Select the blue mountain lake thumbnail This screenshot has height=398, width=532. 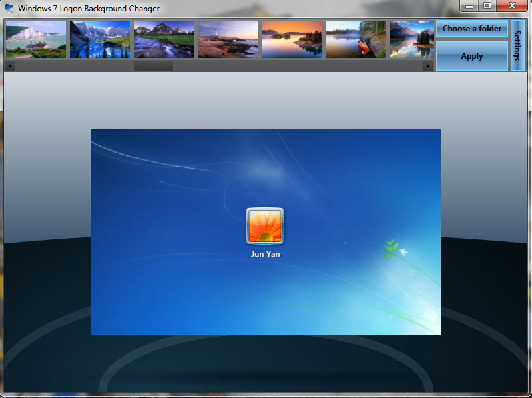pyautogui.click(x=100, y=39)
